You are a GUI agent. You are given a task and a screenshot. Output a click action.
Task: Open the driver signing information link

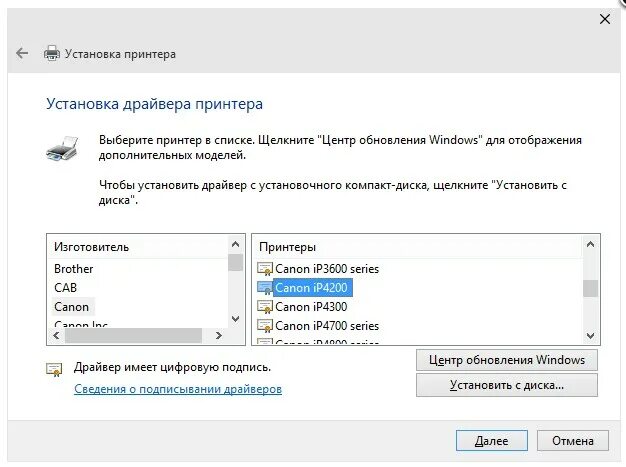178,389
